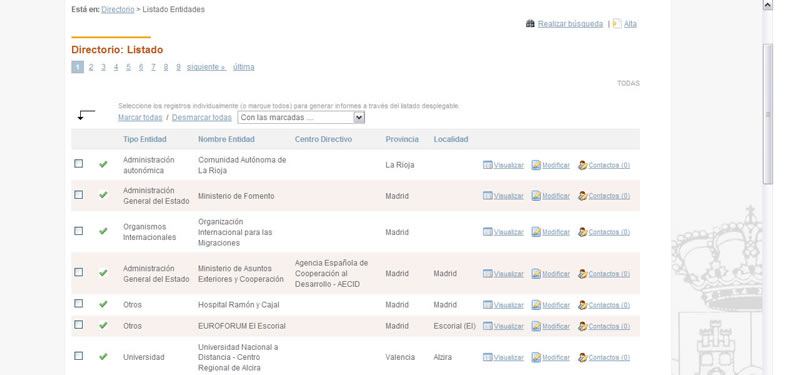Tick checkbox for Hospital Ramón y Cajal

pos(79,303)
